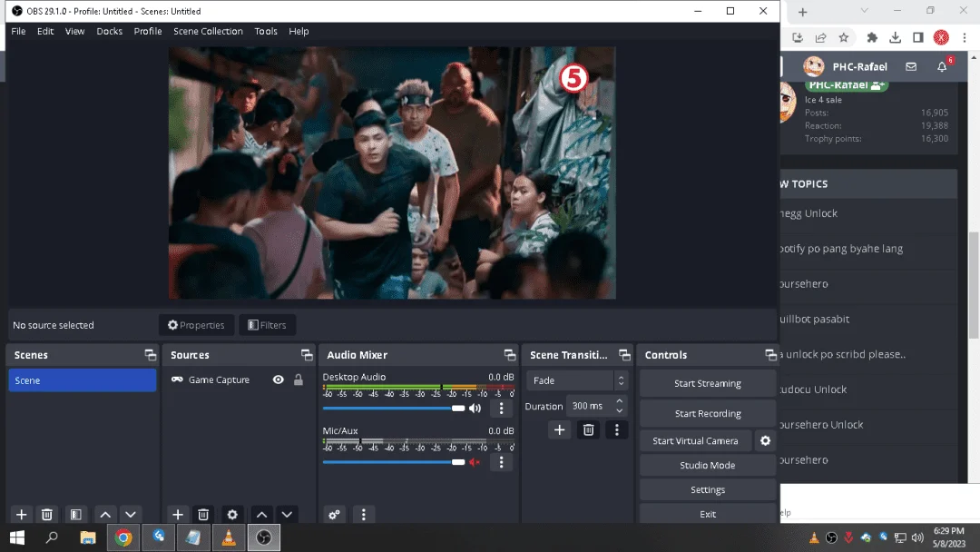Image resolution: width=980 pixels, height=552 pixels.
Task: Open source Filters button
Action: 267,325
